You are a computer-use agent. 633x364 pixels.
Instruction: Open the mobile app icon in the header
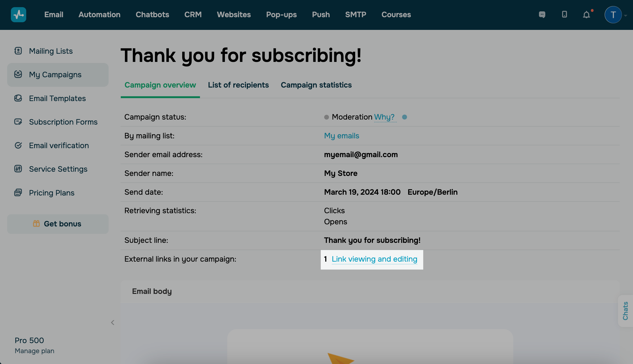[564, 15]
